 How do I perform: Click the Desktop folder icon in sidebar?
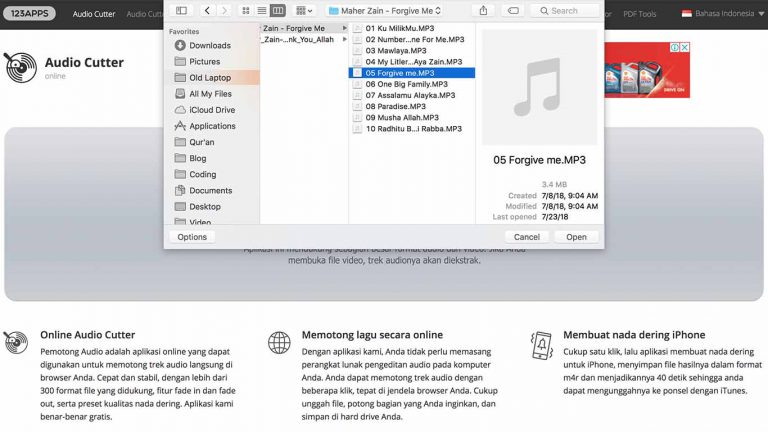[x=180, y=206]
